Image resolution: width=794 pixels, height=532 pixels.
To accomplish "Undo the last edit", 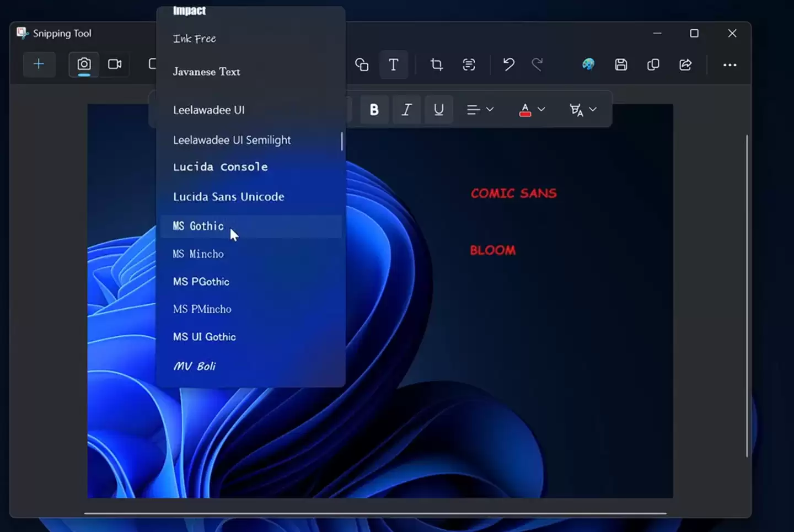I will point(508,65).
